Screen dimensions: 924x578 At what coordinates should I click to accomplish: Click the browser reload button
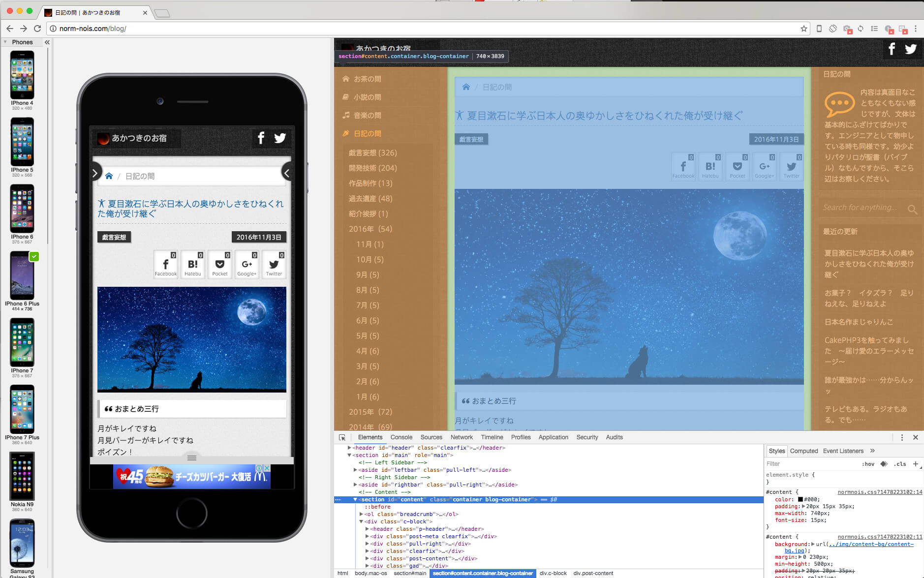(37, 29)
